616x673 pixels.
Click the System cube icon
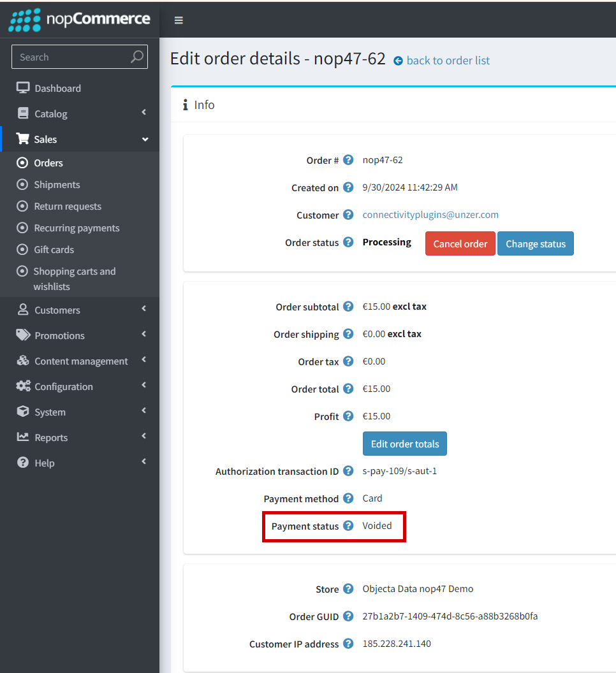23,411
